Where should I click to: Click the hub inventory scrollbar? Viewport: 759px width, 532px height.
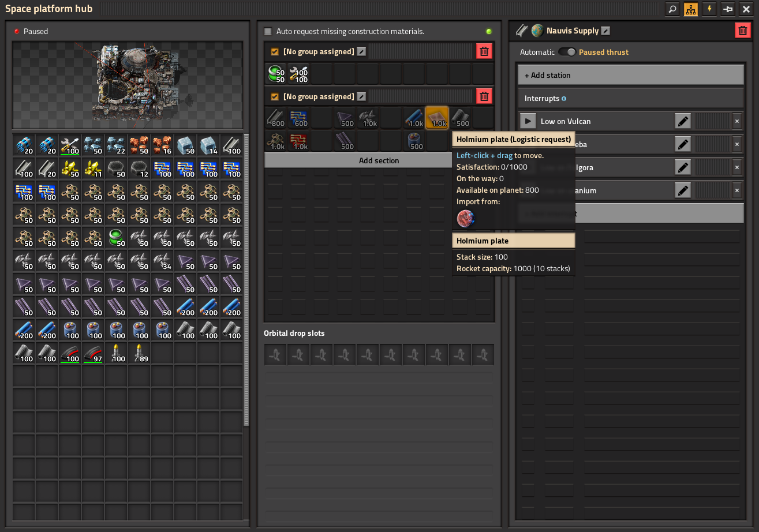[x=246, y=277]
